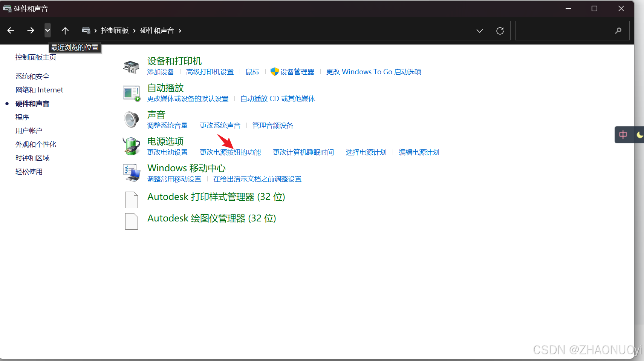Click the 中 input method indicator
Screen dimensions: 644x361
click(x=623, y=135)
